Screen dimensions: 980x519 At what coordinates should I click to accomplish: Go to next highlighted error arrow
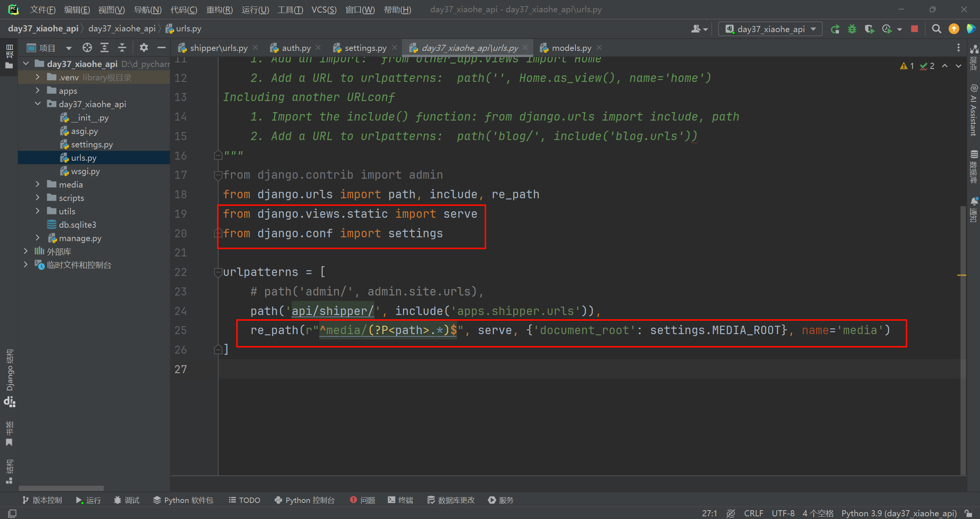point(959,66)
